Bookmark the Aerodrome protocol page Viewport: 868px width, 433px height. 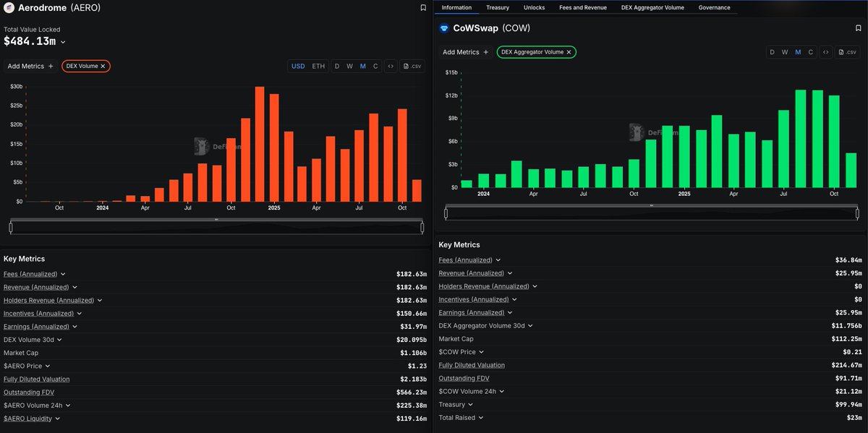click(x=423, y=8)
